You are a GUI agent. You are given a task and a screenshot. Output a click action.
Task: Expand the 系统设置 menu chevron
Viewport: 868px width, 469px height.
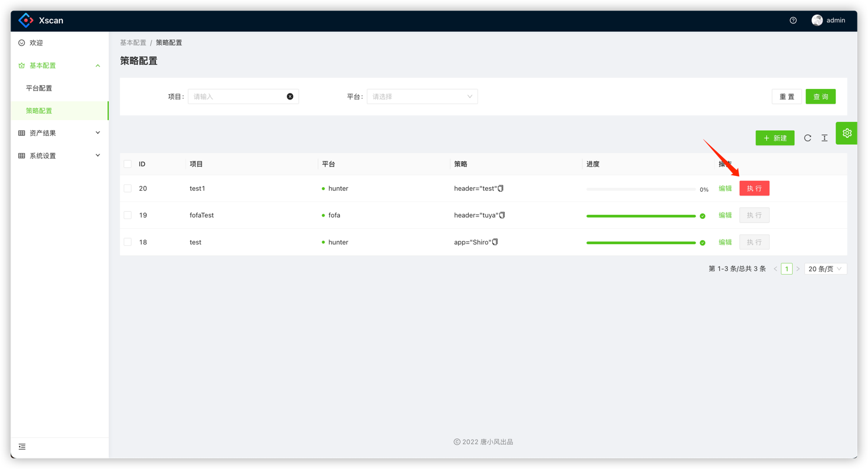pyautogui.click(x=98, y=156)
